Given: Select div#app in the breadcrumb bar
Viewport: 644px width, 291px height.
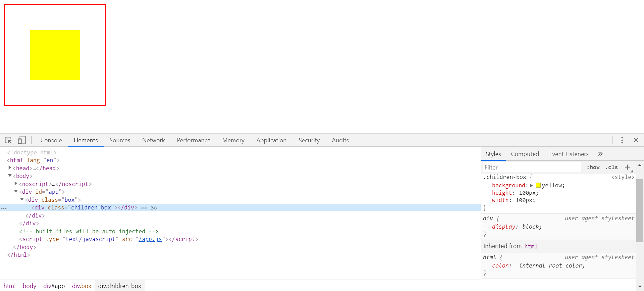Looking at the screenshot, I should 54,286.
